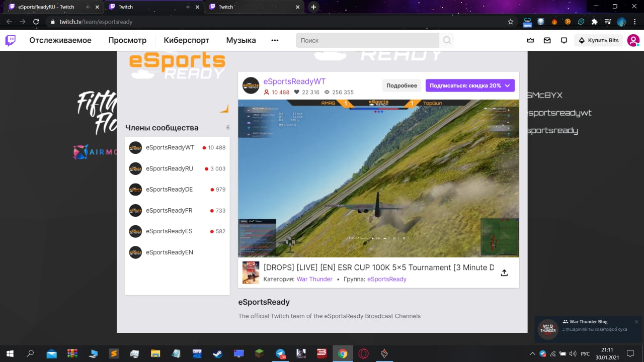Click the Twitch logo home icon
The image size is (644, 362).
coord(11,40)
